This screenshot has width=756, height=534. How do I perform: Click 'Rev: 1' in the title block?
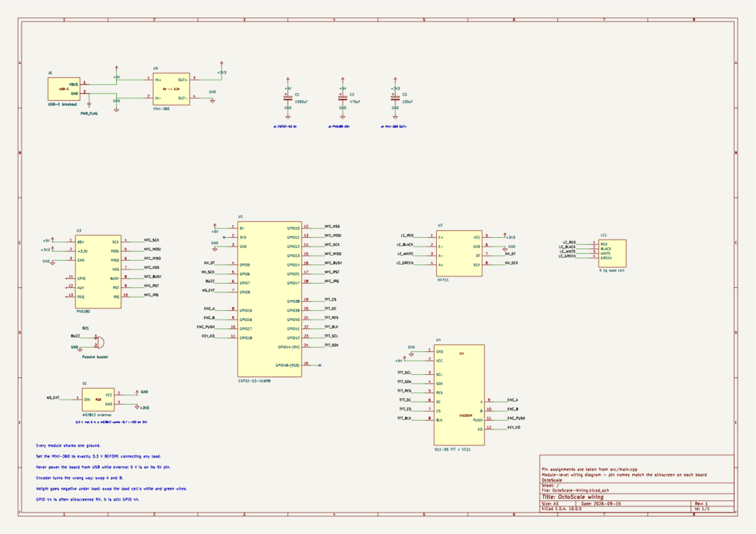pos(701,504)
